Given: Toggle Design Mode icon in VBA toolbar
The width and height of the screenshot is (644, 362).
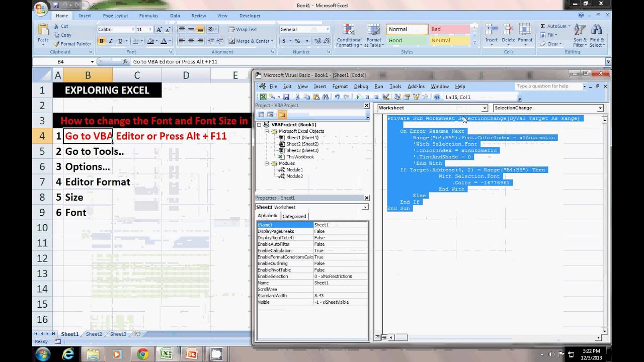Looking at the screenshot, I should [x=386, y=97].
